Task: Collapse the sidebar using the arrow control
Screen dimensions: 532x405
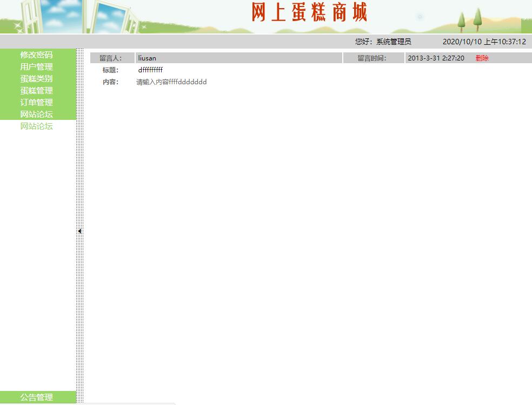Action: pos(79,231)
